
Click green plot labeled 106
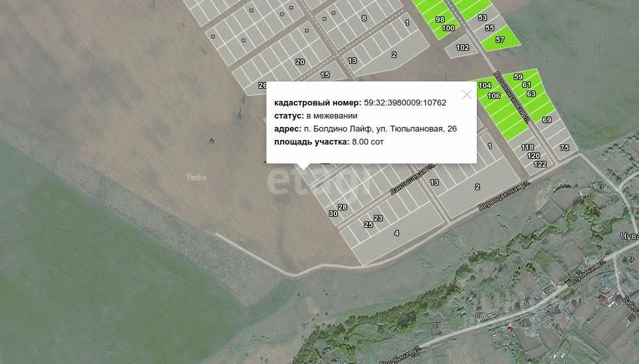tap(494, 96)
